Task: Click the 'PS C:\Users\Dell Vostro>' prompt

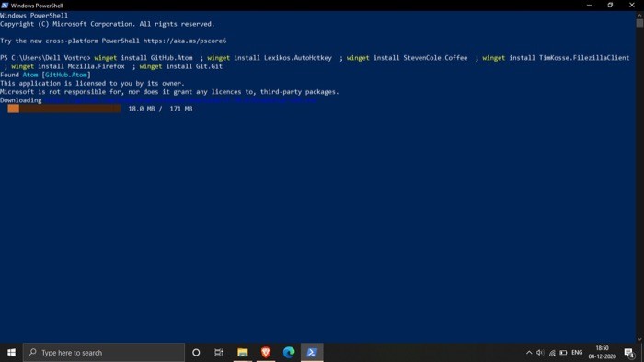Action: [x=45, y=58]
